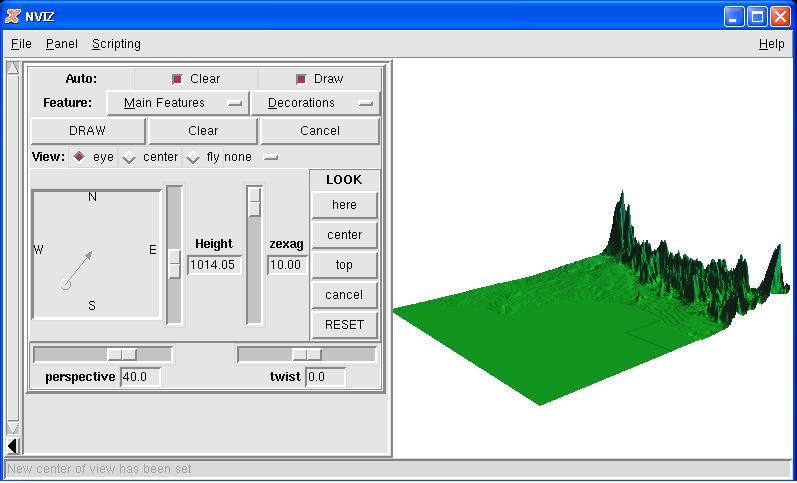Click the twist horizontal slider handle
This screenshot has width=797, height=483.
(306, 354)
